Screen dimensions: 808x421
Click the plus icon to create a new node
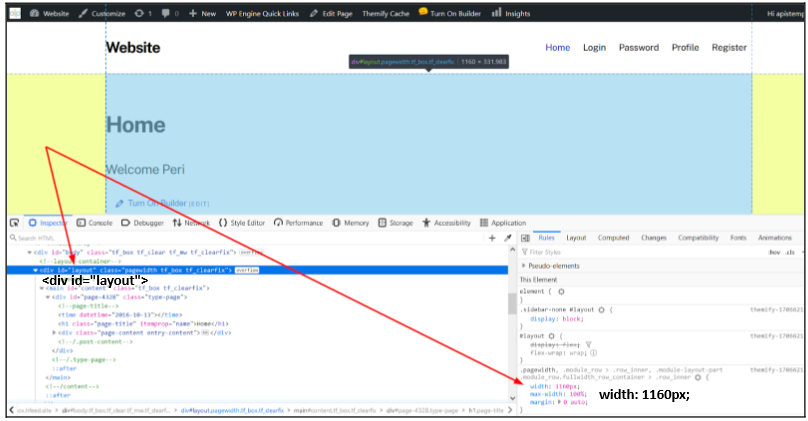tap(492, 238)
